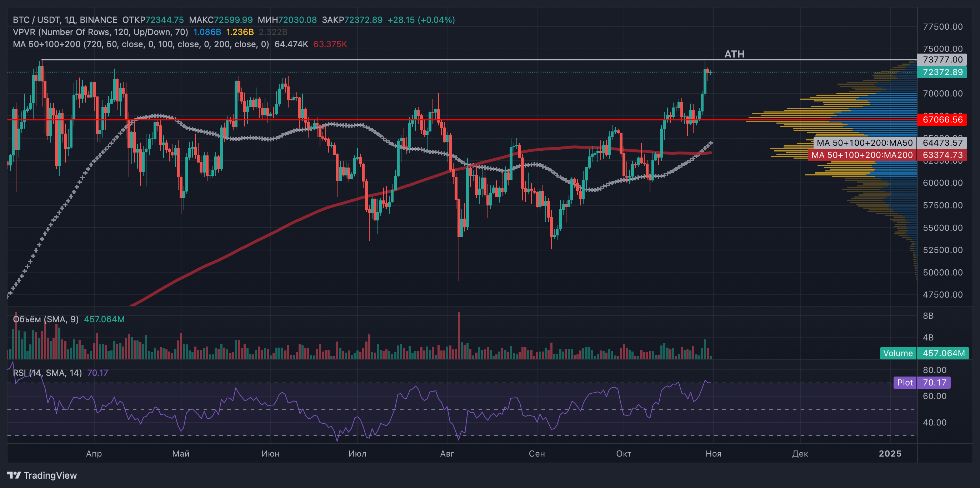Click the MA 50+100+200:MA200 label tag

[862, 155]
